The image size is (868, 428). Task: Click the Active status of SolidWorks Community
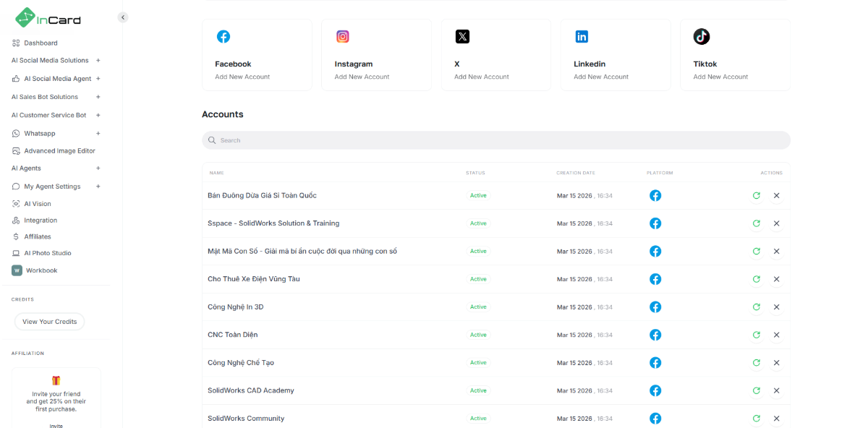479,419
